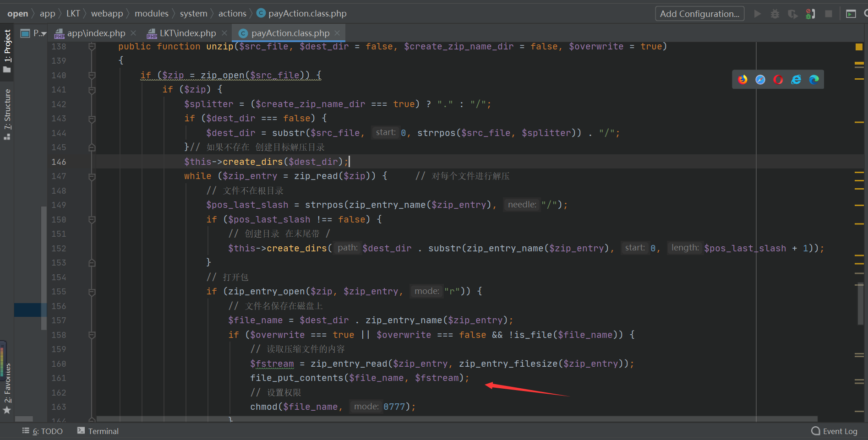
Task: Collapse the fold marker at line 150
Action: 92,220
